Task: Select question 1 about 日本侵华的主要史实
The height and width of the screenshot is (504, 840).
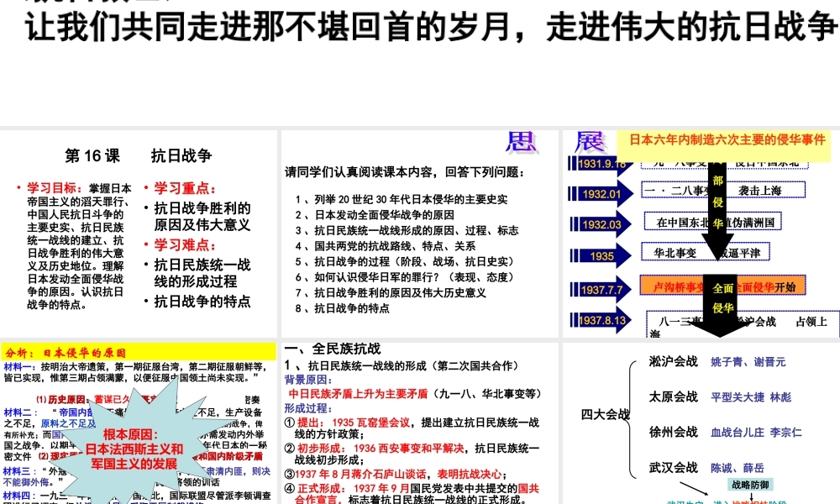Action: pyautogui.click(x=402, y=199)
